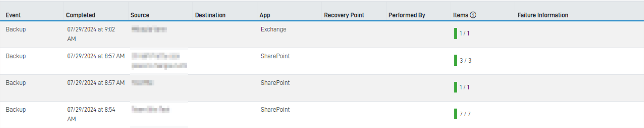Click the blurred source of the Exchange backup
The height and width of the screenshot is (128, 644).
point(149,30)
